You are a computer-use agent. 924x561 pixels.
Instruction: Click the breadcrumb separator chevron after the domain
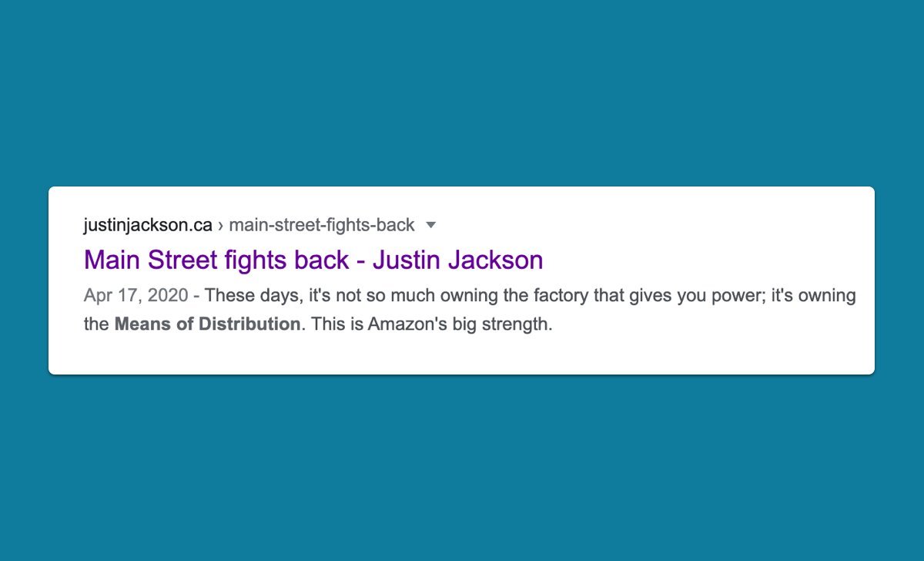point(221,225)
